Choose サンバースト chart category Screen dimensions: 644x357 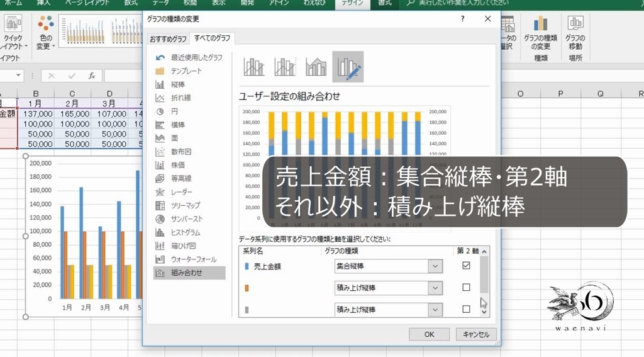[x=189, y=219]
